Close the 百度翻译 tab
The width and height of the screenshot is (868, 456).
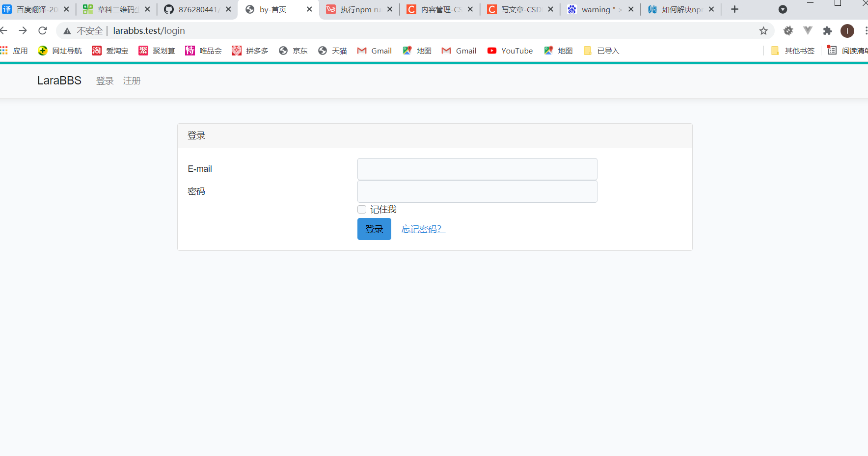[x=66, y=9]
